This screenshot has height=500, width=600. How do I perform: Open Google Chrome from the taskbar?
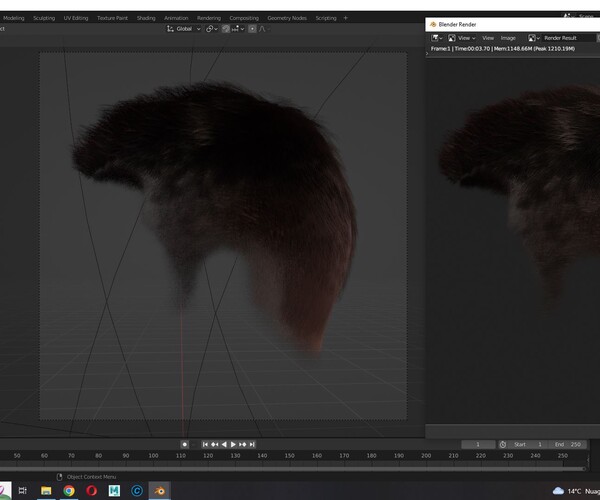(69, 490)
